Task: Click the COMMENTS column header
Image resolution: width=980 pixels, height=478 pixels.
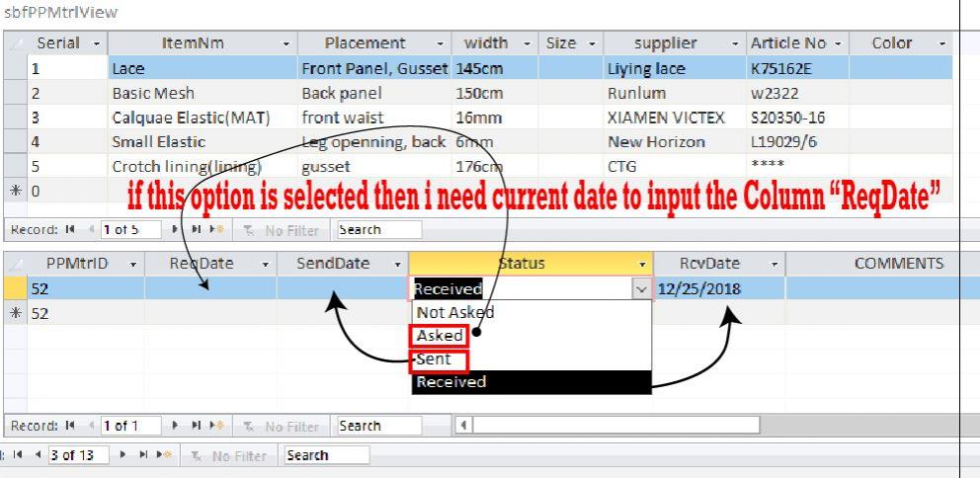Action: 882,264
